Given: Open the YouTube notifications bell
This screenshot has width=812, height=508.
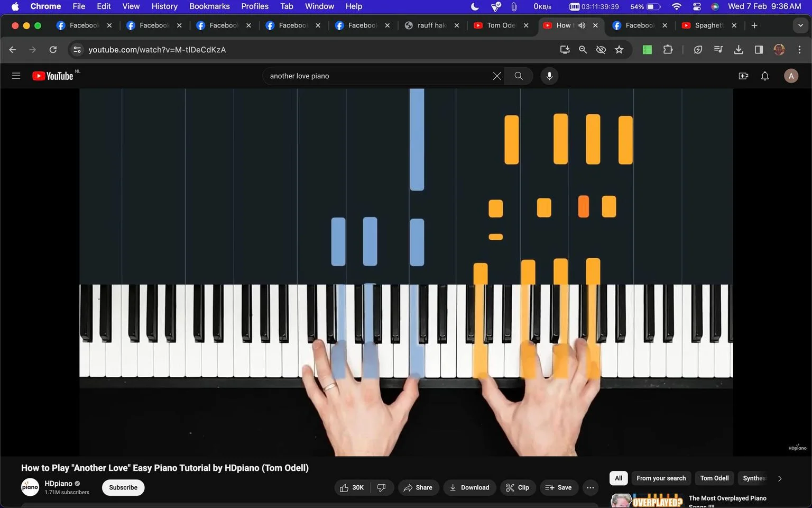Looking at the screenshot, I should (765, 76).
